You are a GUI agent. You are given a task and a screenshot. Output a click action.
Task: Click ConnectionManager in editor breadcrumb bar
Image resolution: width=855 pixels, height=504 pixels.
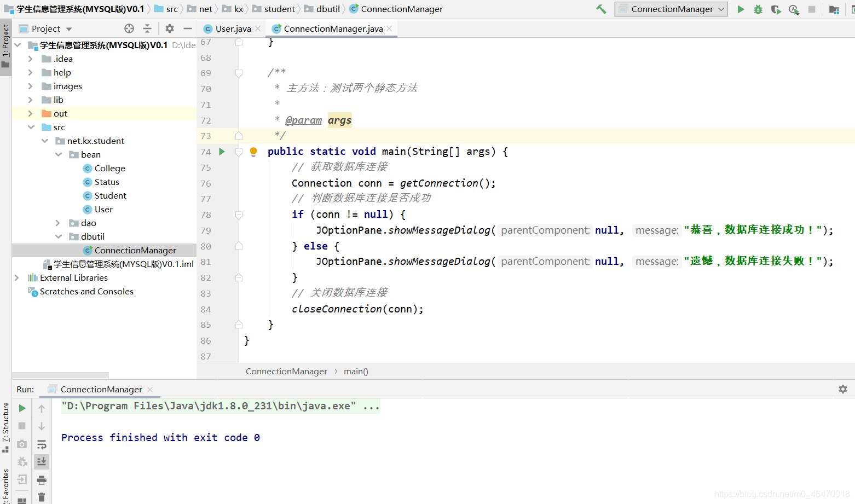pyautogui.click(x=286, y=371)
